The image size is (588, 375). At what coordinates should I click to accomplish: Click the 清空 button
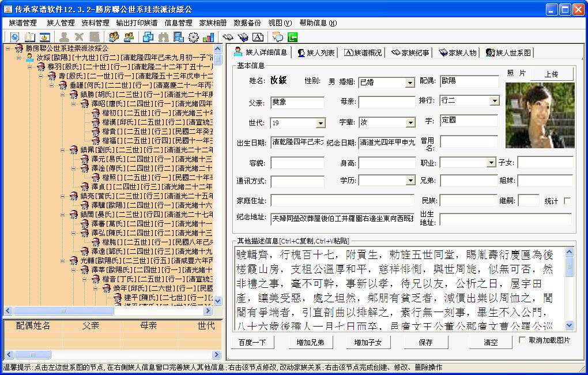pos(491,342)
